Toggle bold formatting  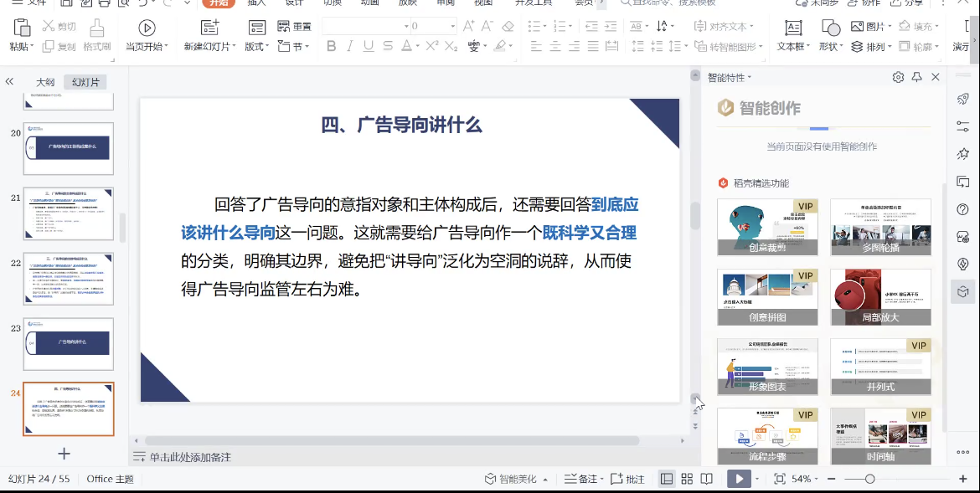coord(331,46)
